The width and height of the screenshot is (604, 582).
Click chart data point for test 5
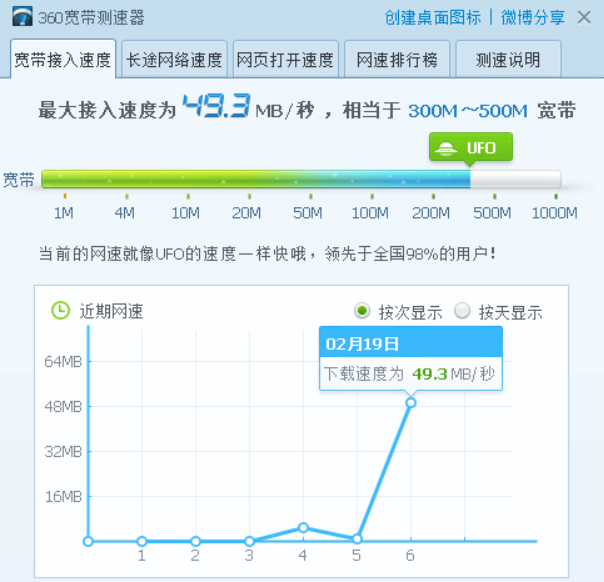(357, 538)
